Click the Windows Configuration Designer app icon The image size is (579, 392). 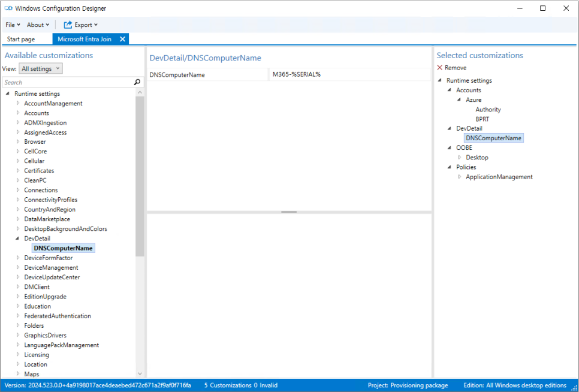click(8, 8)
